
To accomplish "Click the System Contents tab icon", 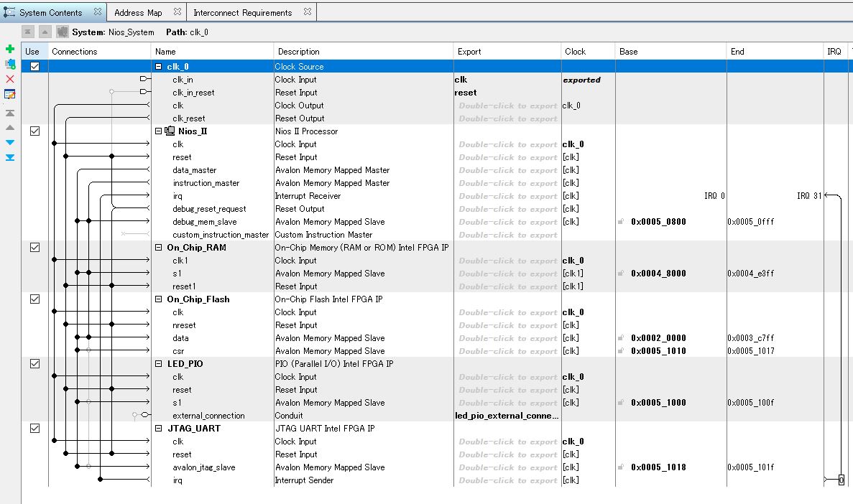I will coord(10,12).
